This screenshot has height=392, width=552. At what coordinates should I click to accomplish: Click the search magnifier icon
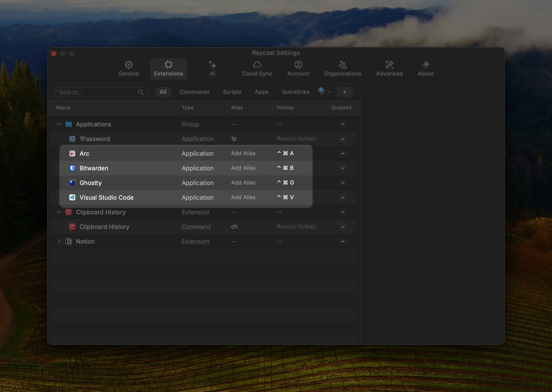(141, 92)
